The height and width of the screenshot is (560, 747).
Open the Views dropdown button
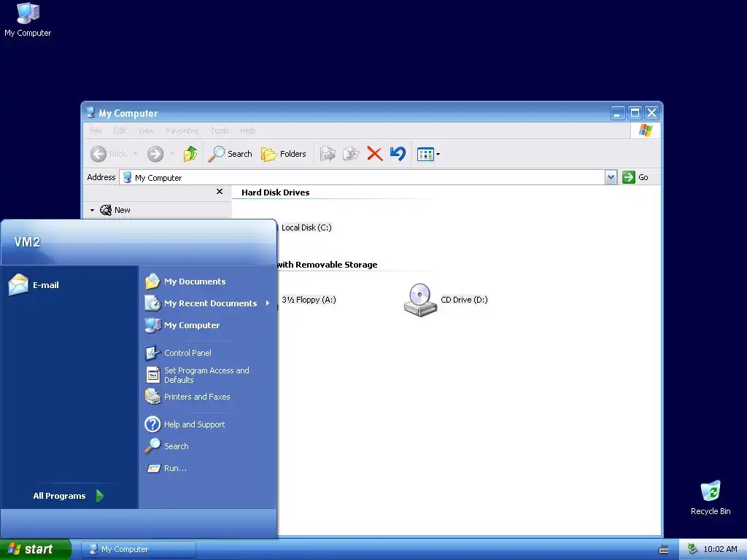pyautogui.click(x=428, y=155)
